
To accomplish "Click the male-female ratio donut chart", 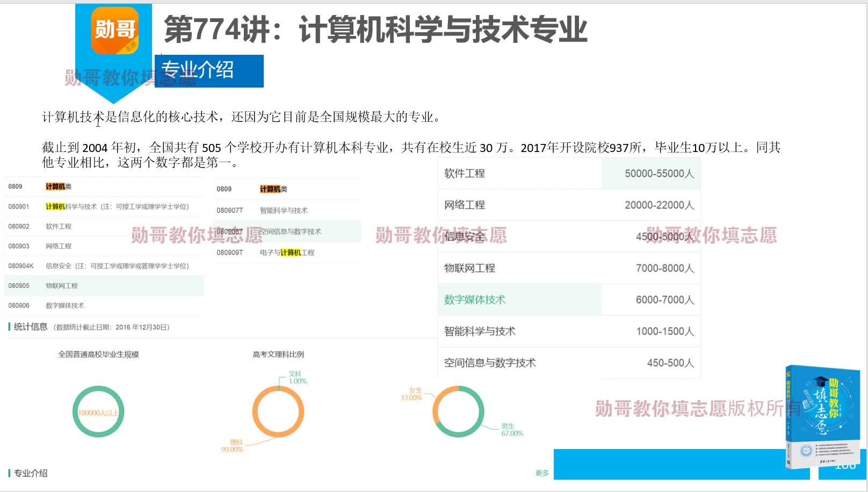I will [458, 412].
